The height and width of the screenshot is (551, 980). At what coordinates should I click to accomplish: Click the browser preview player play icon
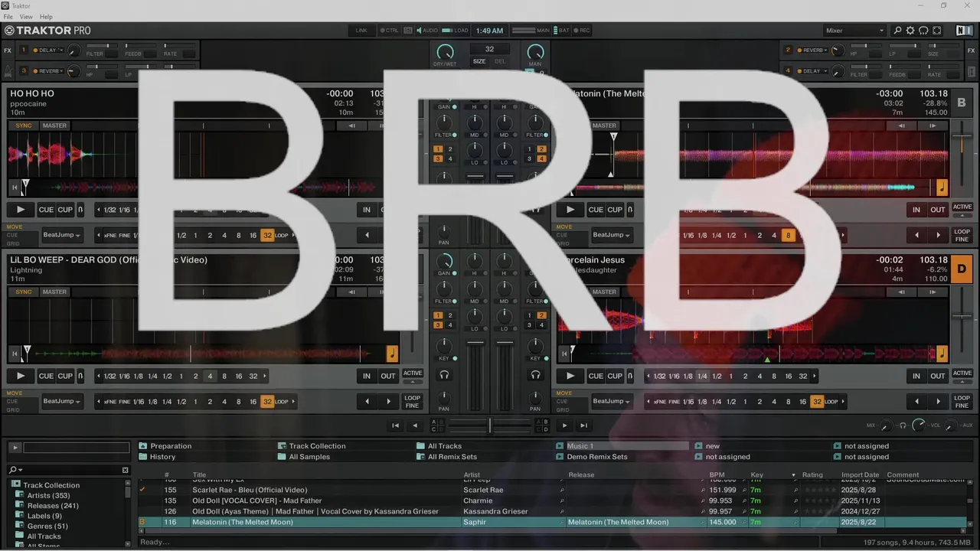coord(15,448)
